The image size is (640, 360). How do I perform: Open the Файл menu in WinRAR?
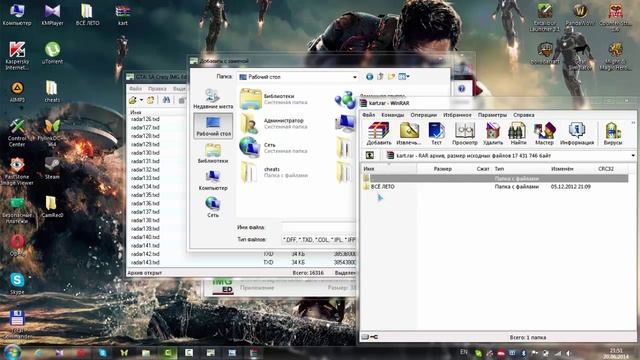(x=368, y=115)
